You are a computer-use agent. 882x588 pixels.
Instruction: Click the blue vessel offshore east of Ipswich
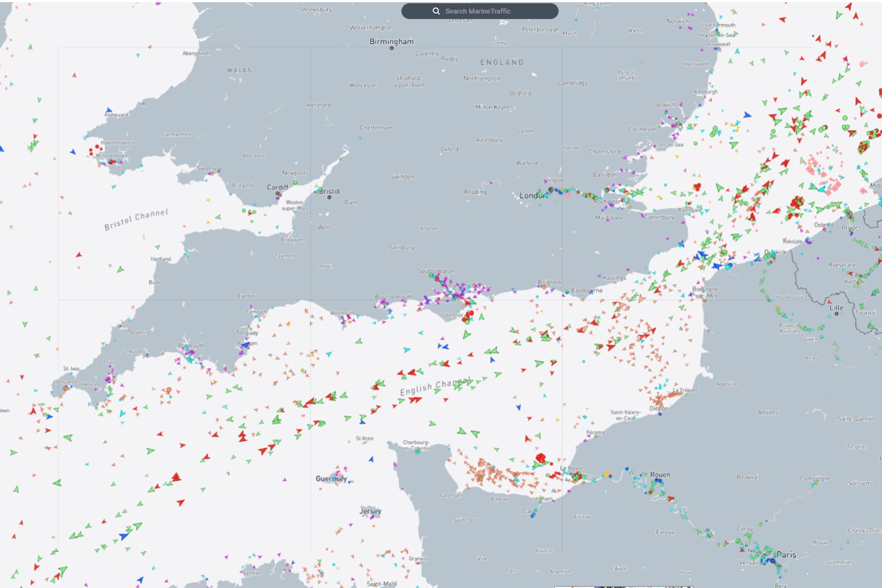[747, 115]
